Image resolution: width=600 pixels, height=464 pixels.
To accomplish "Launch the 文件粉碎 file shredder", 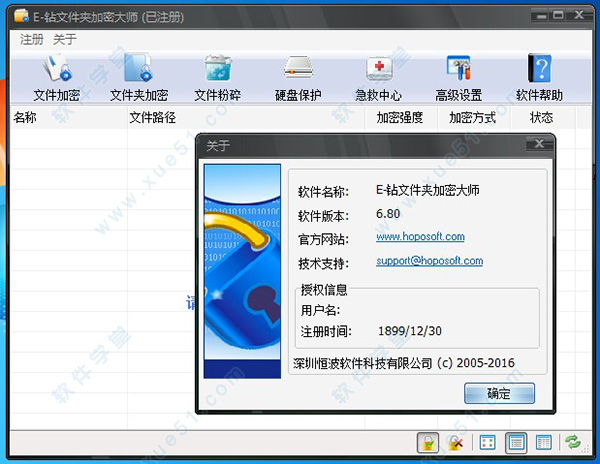I will pos(218,78).
